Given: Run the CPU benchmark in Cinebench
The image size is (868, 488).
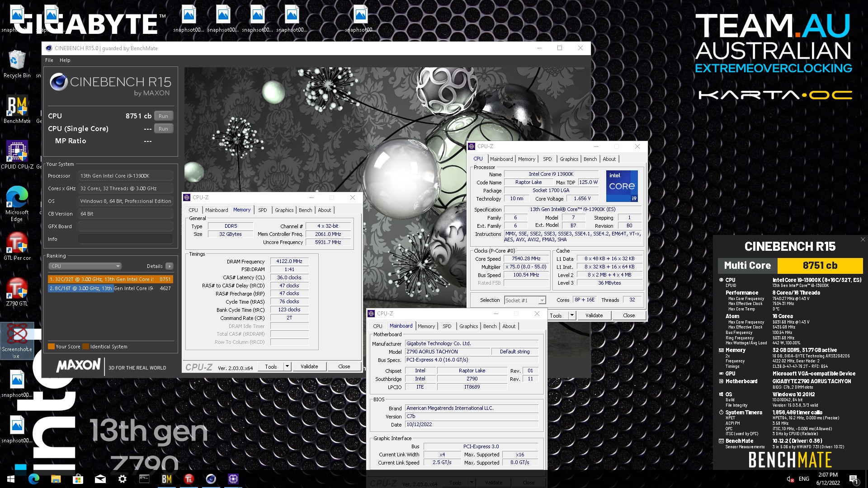Looking at the screenshot, I should (164, 116).
